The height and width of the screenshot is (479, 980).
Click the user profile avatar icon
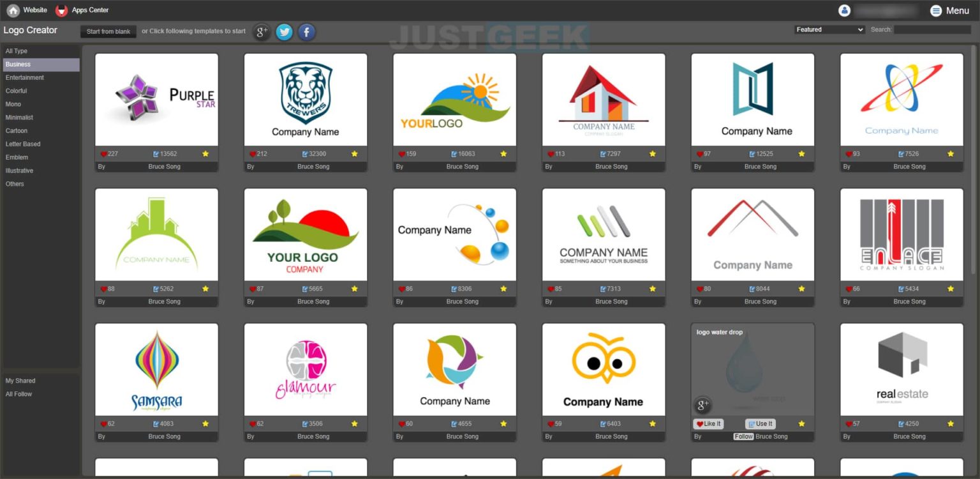point(845,10)
